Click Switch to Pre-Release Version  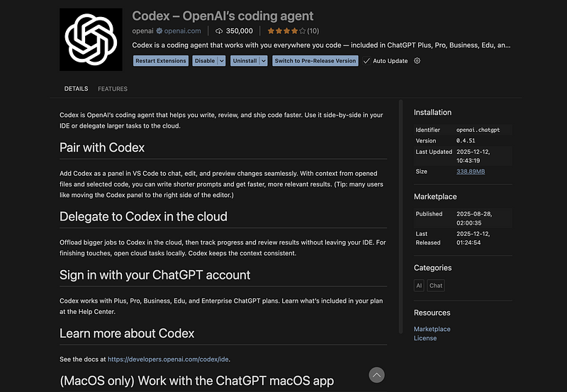point(315,61)
